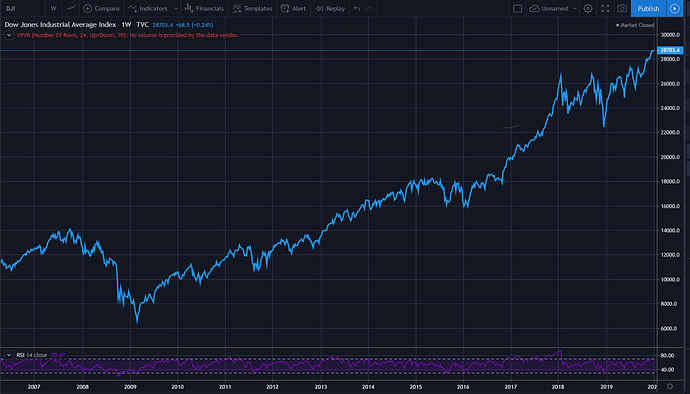Viewport: 690px width, 394px height.
Task: Open the Unnamed layout dropdown
Action: [x=553, y=8]
